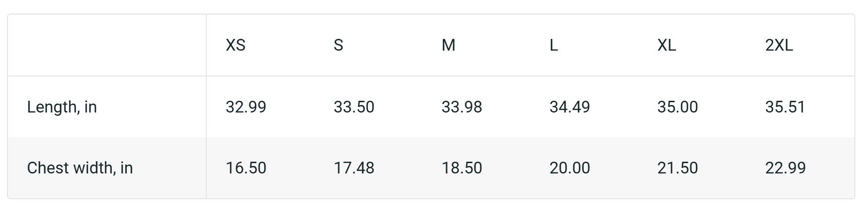Click the L length value 34.49
The width and height of the screenshot is (868, 210).
pyautogui.click(x=570, y=107)
